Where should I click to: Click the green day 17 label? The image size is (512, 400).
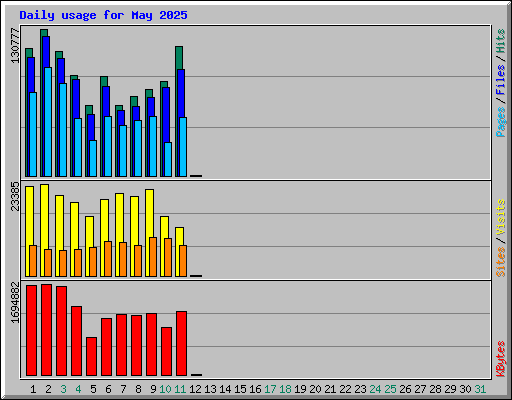click(x=270, y=389)
